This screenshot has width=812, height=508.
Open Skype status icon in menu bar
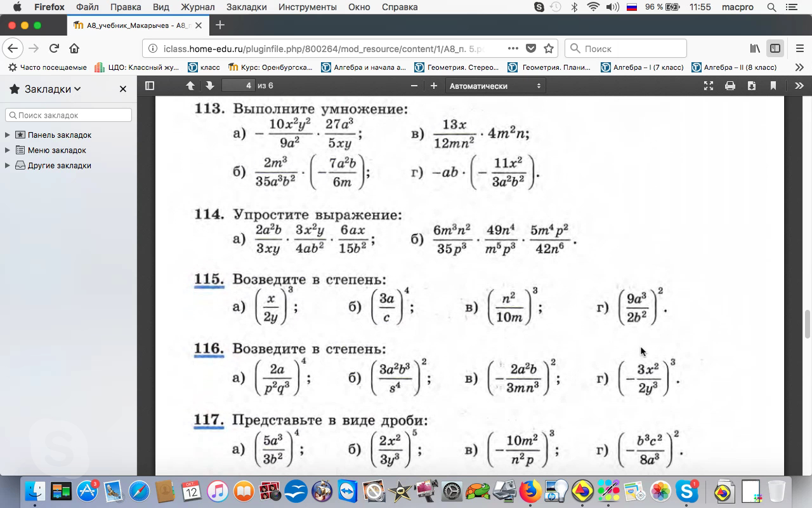[x=539, y=7]
